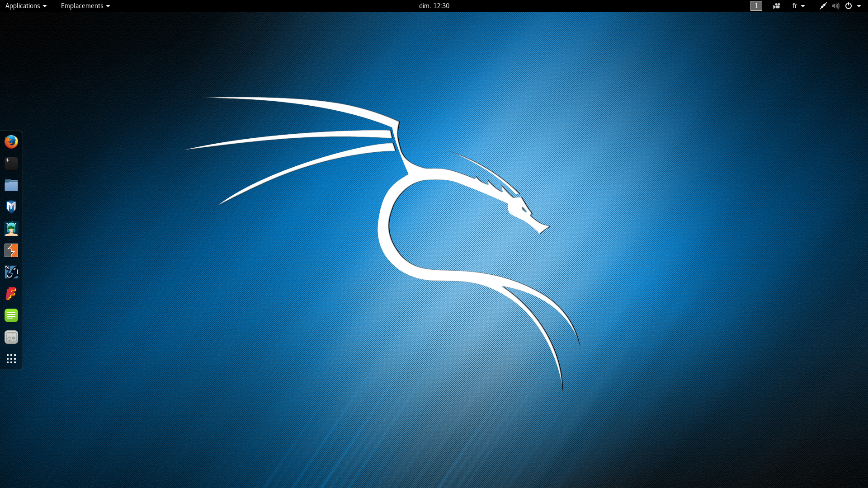Open the grey Tweak Tool icon in dock
868x488 pixels.
(x=11, y=337)
